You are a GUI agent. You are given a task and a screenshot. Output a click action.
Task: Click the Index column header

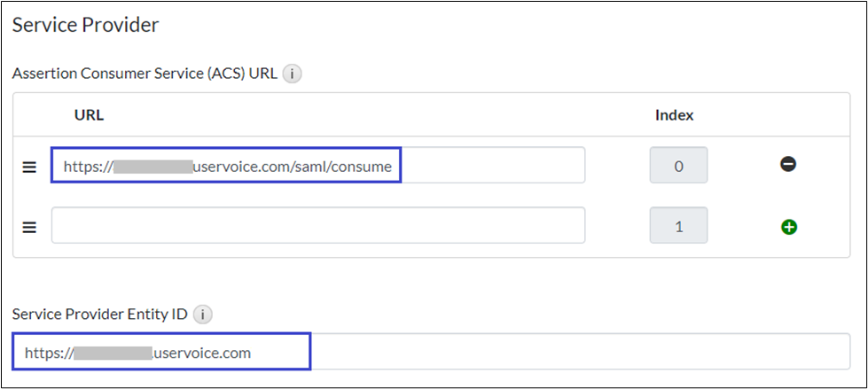point(674,115)
